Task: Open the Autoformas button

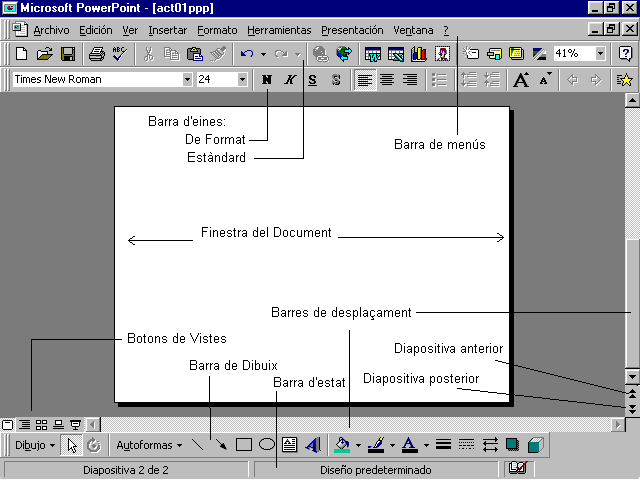Action: click(149, 445)
